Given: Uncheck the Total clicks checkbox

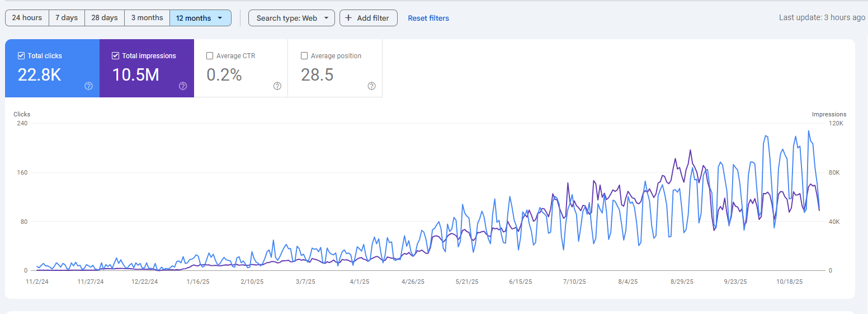Looking at the screenshot, I should (21, 56).
